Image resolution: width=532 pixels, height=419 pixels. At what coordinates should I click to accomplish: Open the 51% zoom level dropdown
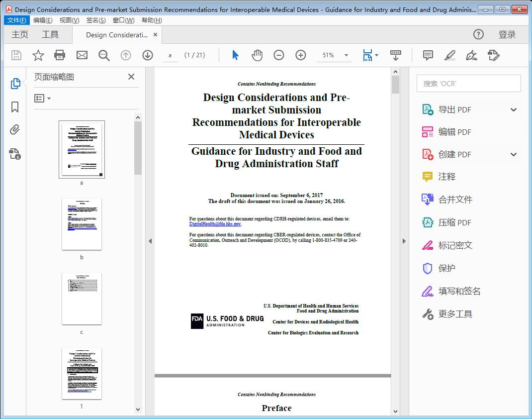334,55
